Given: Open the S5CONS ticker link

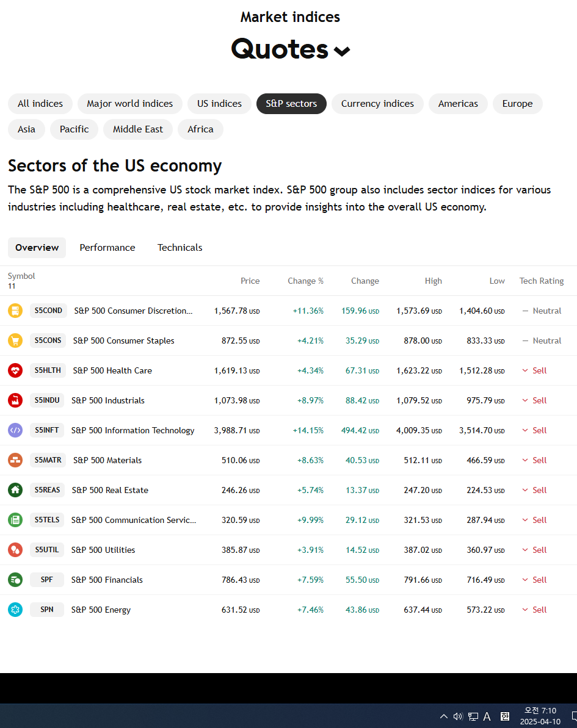Looking at the screenshot, I should tap(48, 341).
